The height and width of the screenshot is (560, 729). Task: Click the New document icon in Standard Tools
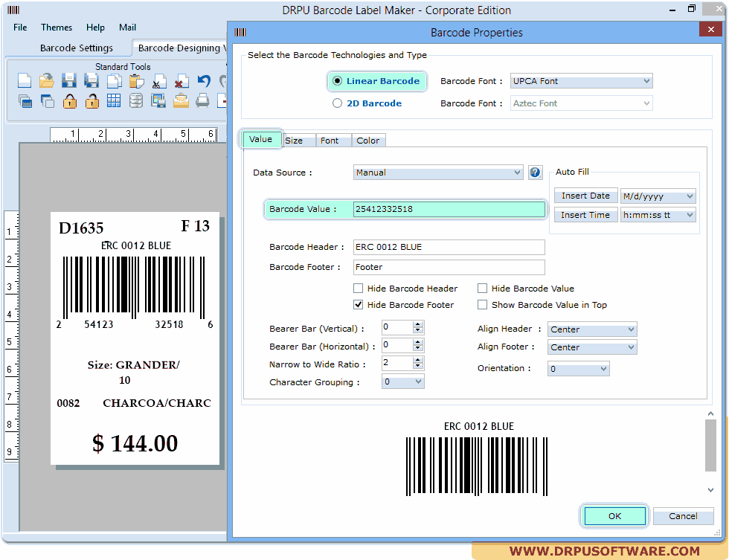tap(24, 81)
